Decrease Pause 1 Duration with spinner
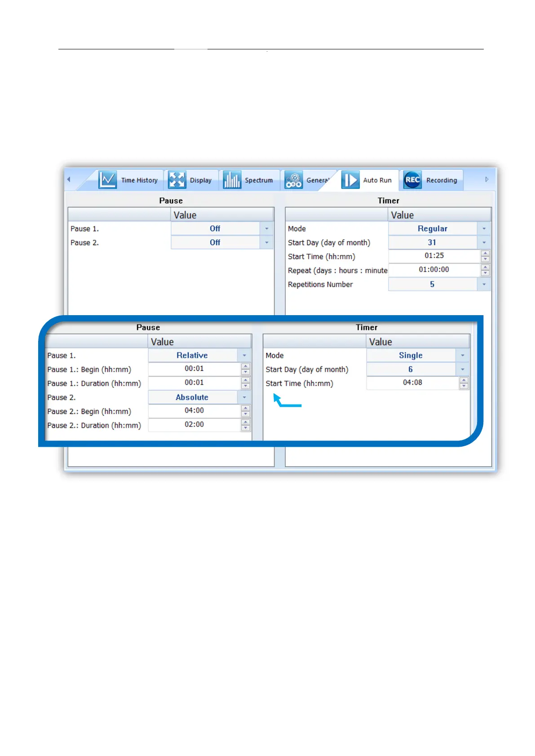 (246, 386)
